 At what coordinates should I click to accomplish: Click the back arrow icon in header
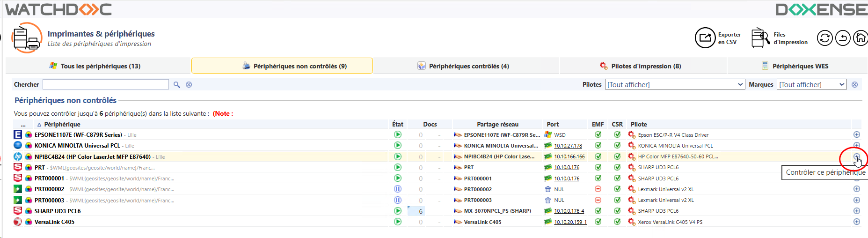843,38
